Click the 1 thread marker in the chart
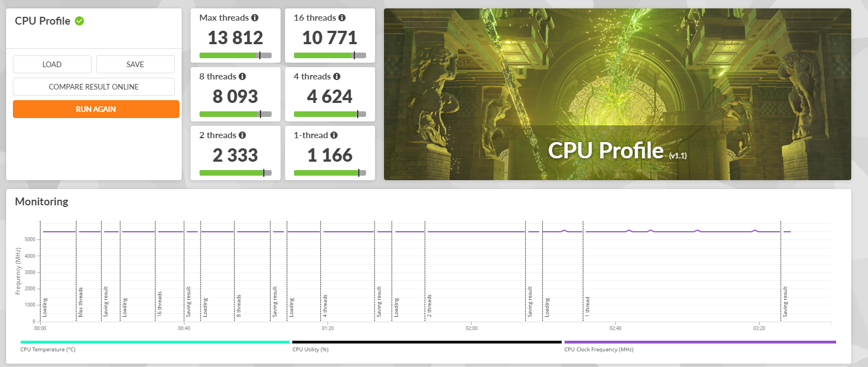Image resolution: width=868 pixels, height=367 pixels. 587,307
